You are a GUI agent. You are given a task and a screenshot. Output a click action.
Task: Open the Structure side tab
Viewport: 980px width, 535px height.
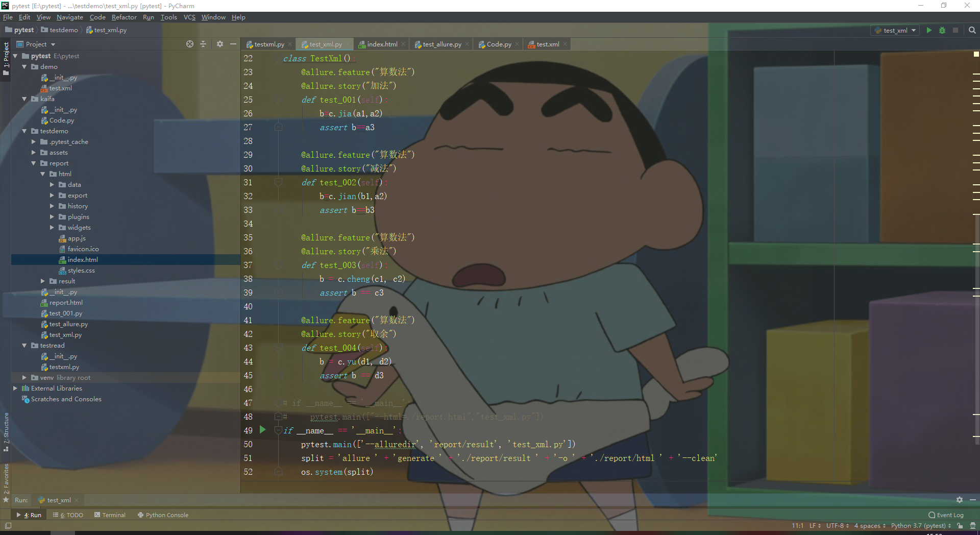pos(6,432)
